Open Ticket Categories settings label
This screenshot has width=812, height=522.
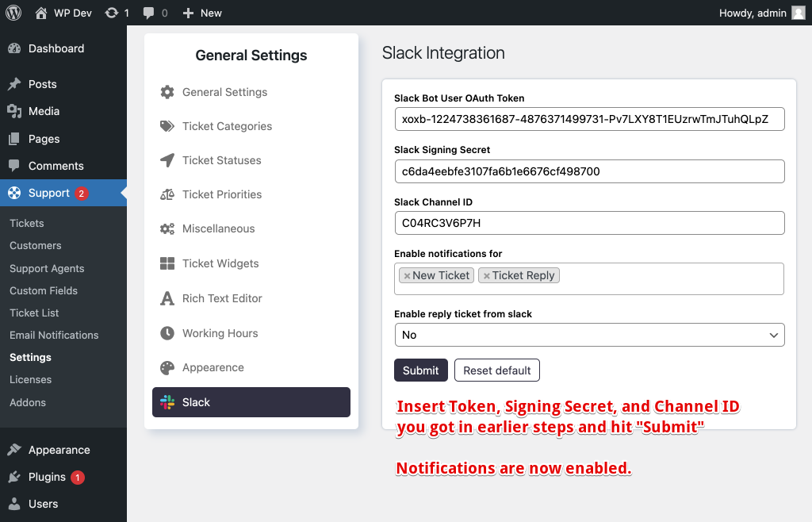point(227,126)
